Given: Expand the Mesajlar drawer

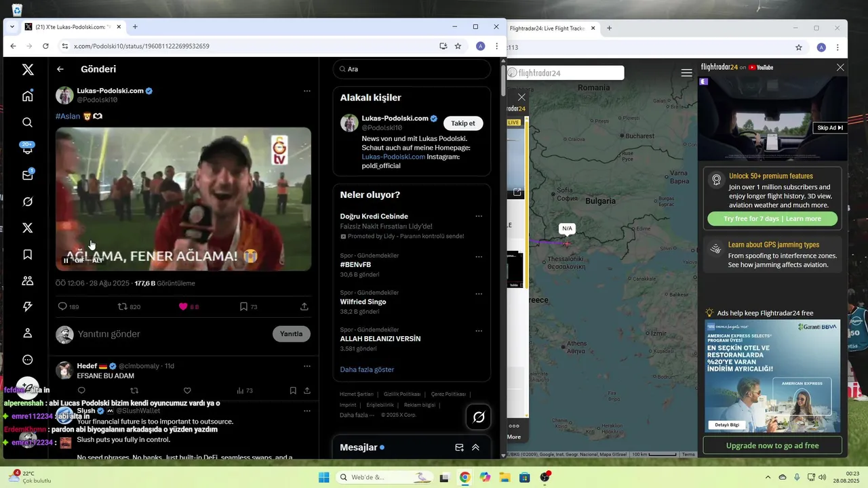Looking at the screenshot, I should pos(475,447).
